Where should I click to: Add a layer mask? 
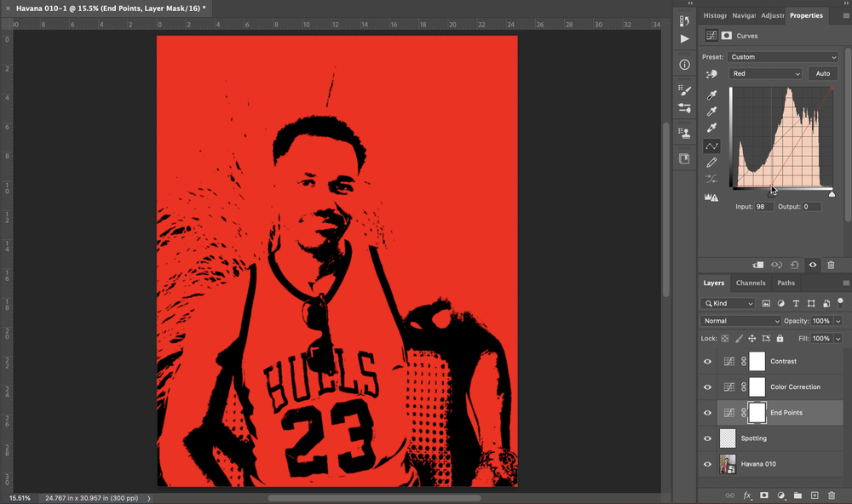pyautogui.click(x=764, y=495)
